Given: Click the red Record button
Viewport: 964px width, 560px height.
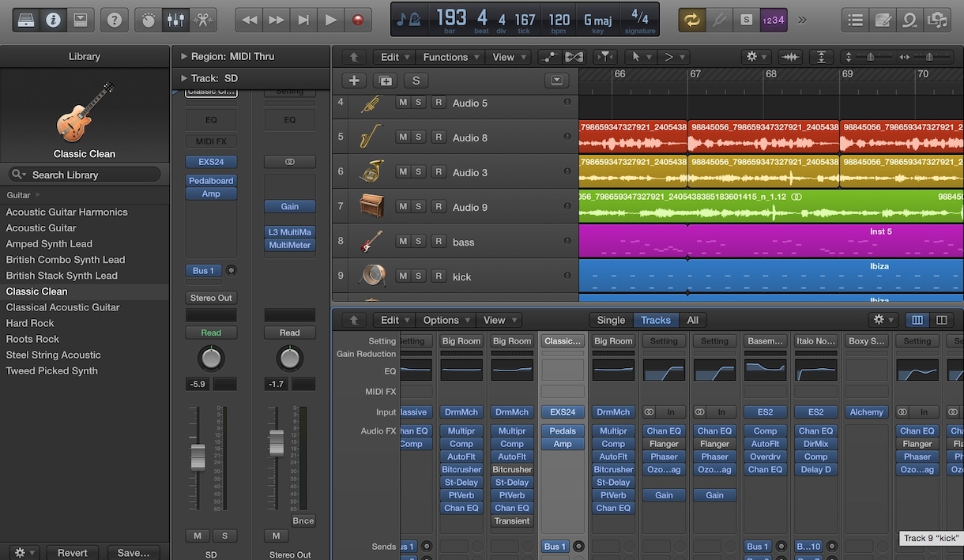Looking at the screenshot, I should tap(358, 20).
